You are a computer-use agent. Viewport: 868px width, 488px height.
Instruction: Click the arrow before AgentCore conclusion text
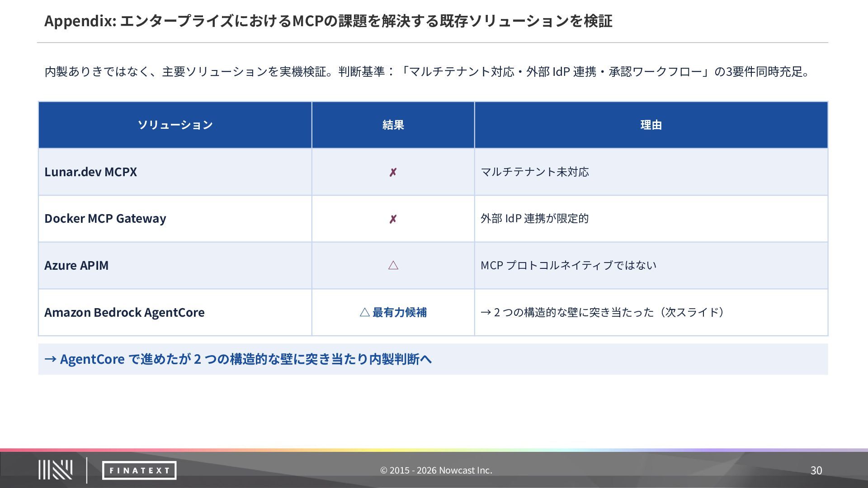click(50, 359)
